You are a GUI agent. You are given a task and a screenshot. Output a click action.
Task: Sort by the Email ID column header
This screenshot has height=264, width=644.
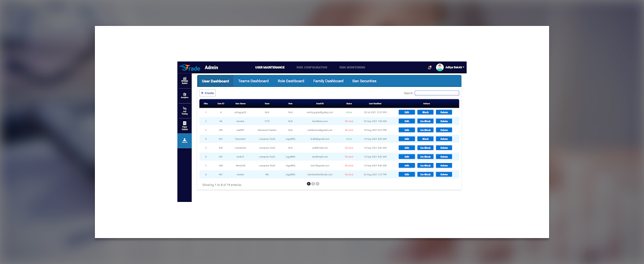[x=320, y=104]
